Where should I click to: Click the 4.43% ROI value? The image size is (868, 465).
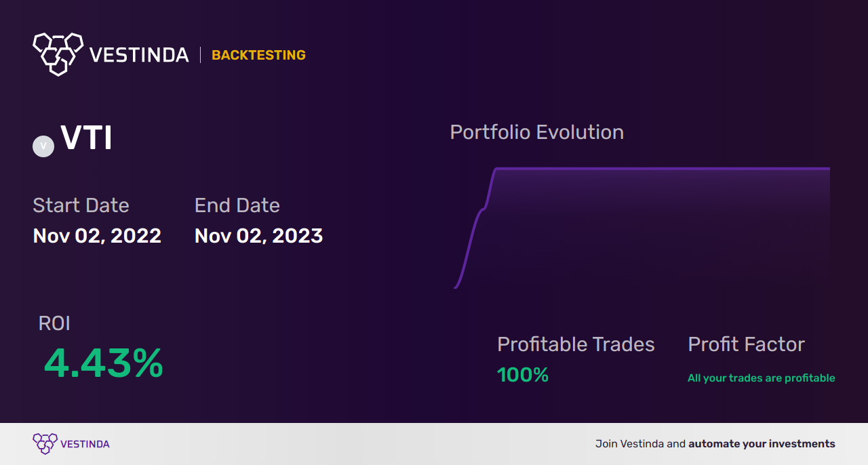pyautogui.click(x=104, y=363)
